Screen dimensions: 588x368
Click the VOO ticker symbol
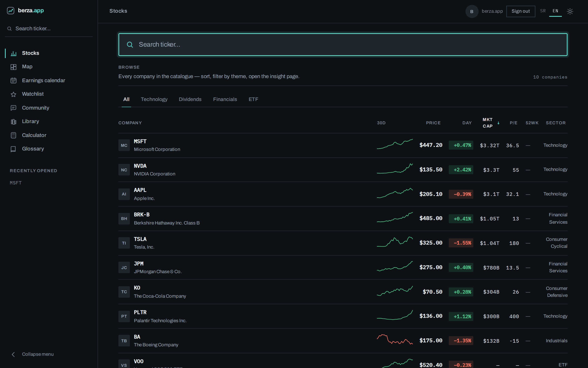tap(138, 361)
